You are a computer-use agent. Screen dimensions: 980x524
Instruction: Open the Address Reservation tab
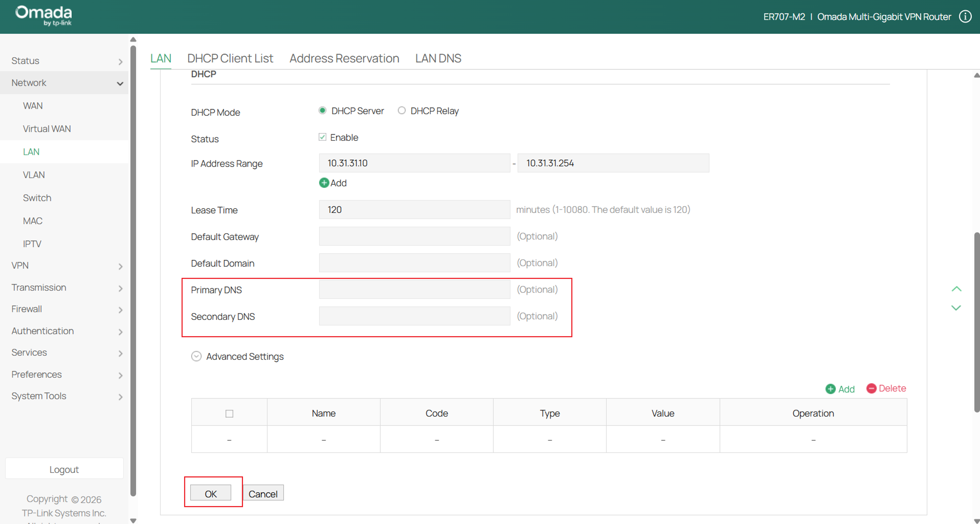(x=344, y=58)
